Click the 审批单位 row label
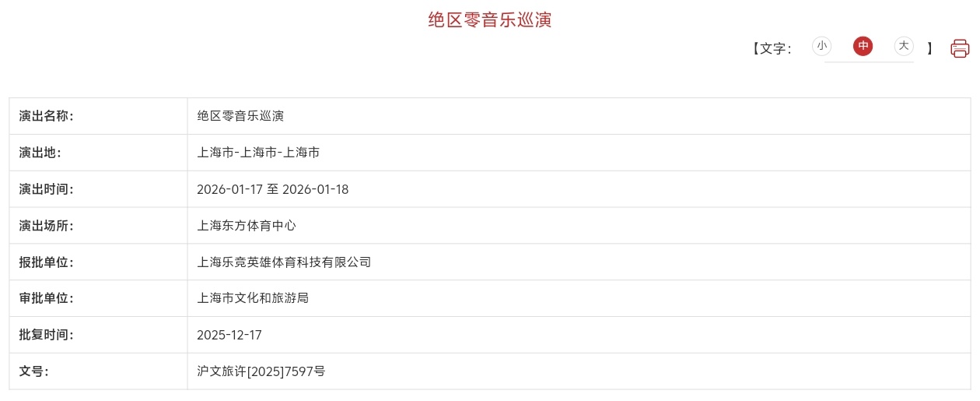The width and height of the screenshot is (980, 401). pos(46,298)
